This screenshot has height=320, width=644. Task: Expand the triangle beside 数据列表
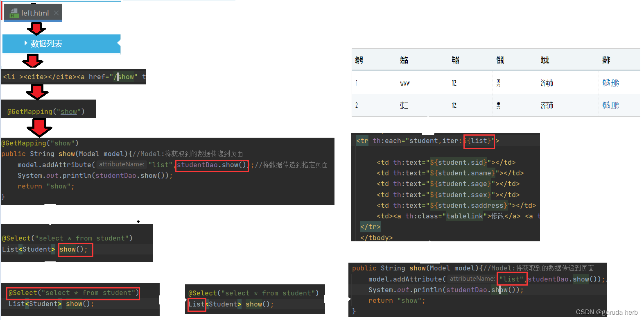coord(26,43)
